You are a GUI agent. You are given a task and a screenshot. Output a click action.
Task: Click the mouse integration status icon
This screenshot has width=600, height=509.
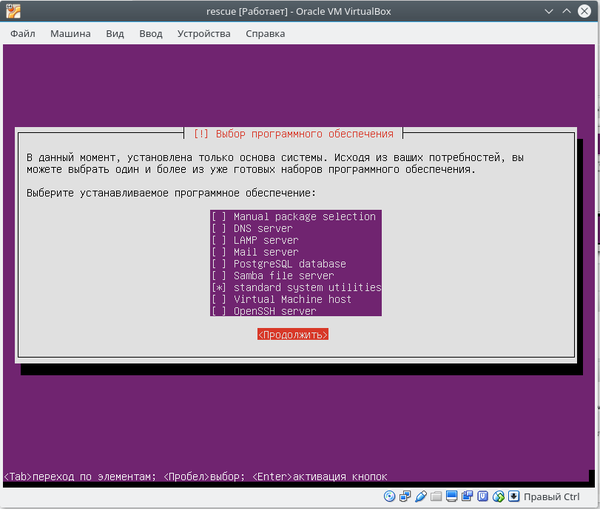click(498, 496)
